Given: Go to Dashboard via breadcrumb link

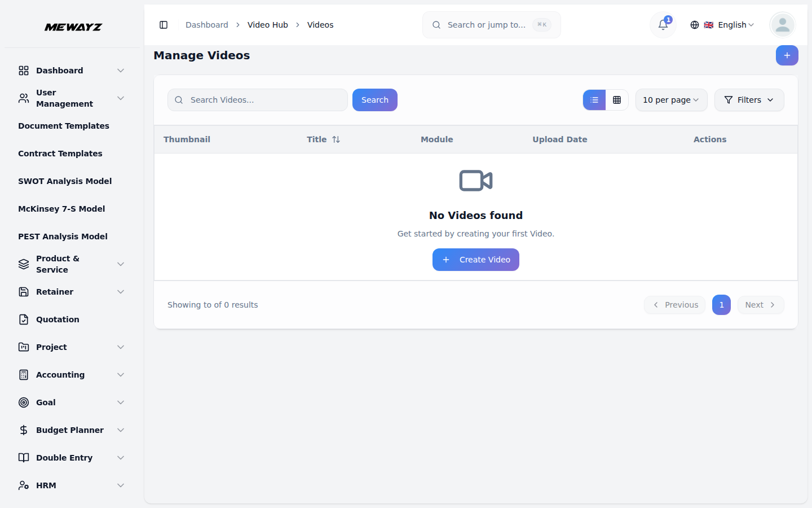Looking at the screenshot, I should 206,25.
